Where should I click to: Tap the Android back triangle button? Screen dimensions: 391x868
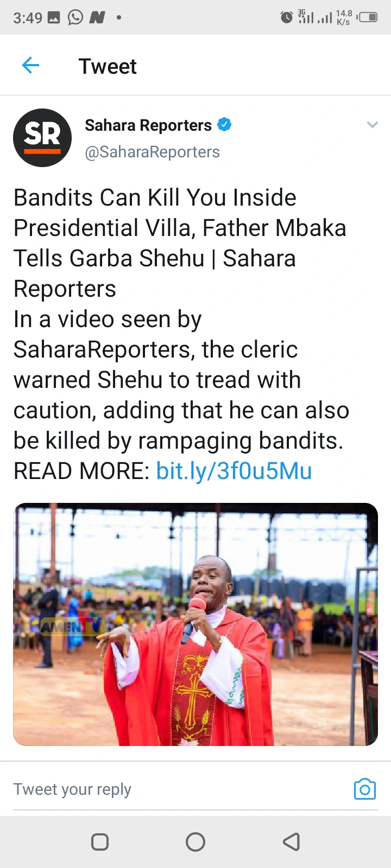(292, 842)
